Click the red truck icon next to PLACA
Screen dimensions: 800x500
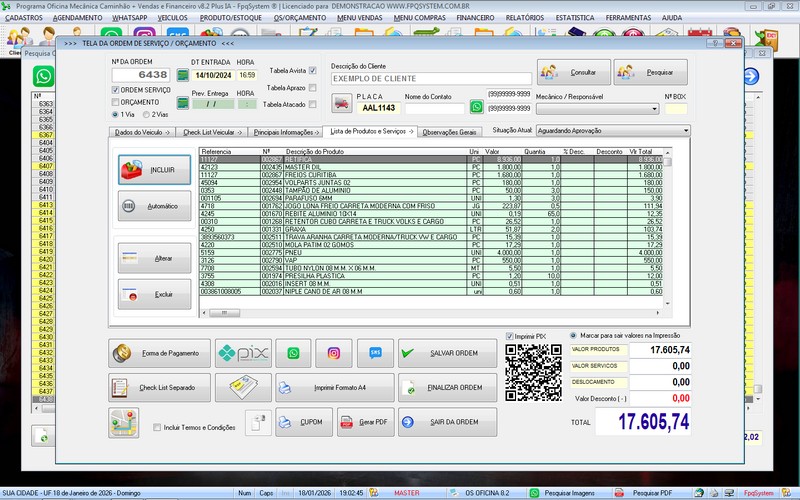343,104
